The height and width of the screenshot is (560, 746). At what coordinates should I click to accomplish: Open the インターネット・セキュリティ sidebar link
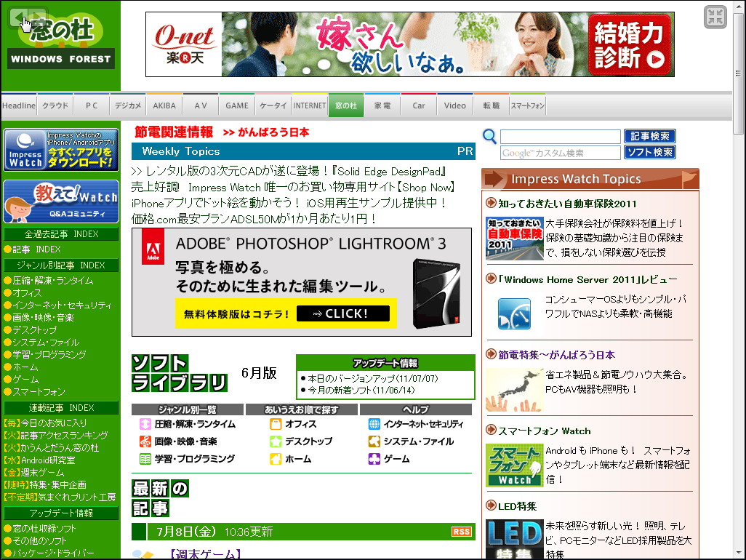[x=63, y=305]
